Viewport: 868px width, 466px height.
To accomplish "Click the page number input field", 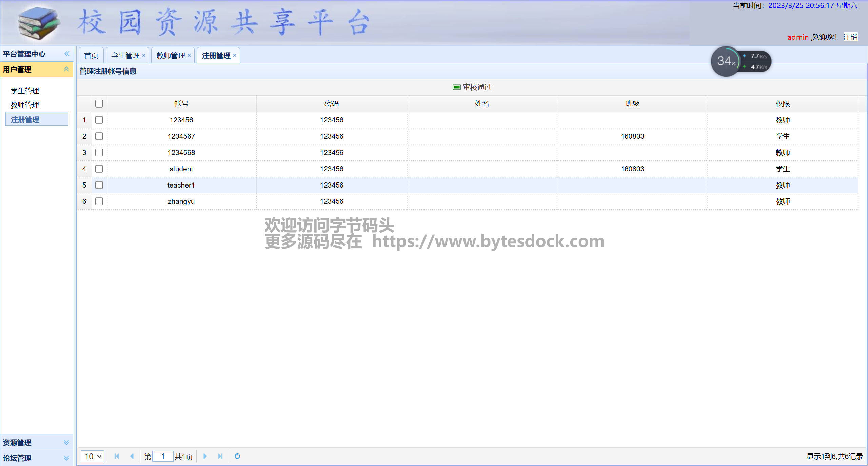I will coord(163,456).
